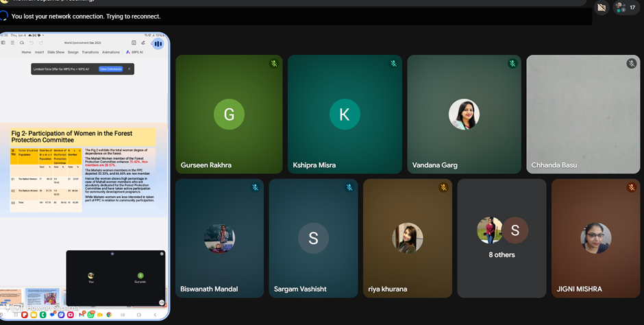Click the lost network connection notification text
The image size is (644, 325).
click(86, 16)
